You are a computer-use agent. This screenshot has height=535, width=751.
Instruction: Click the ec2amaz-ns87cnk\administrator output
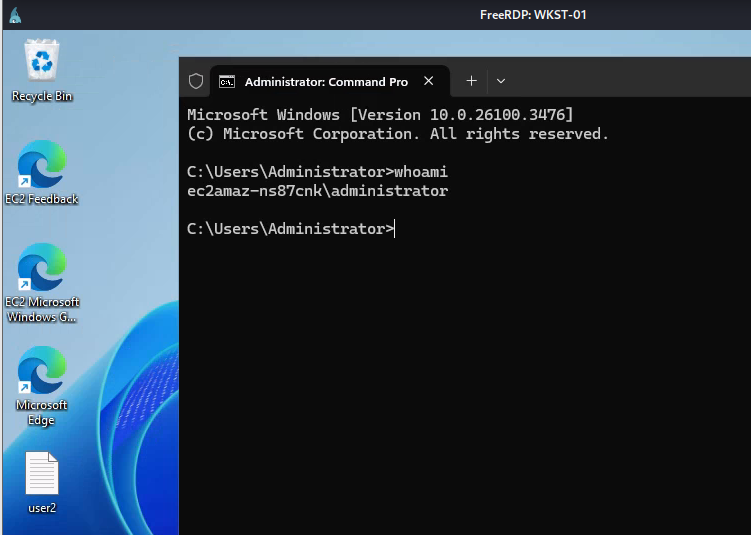pyautogui.click(x=318, y=191)
